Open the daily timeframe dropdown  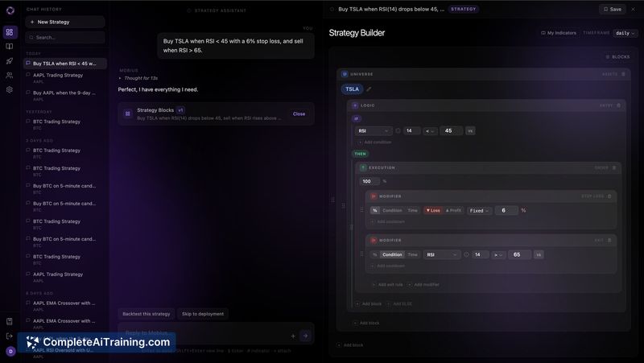[x=625, y=33]
